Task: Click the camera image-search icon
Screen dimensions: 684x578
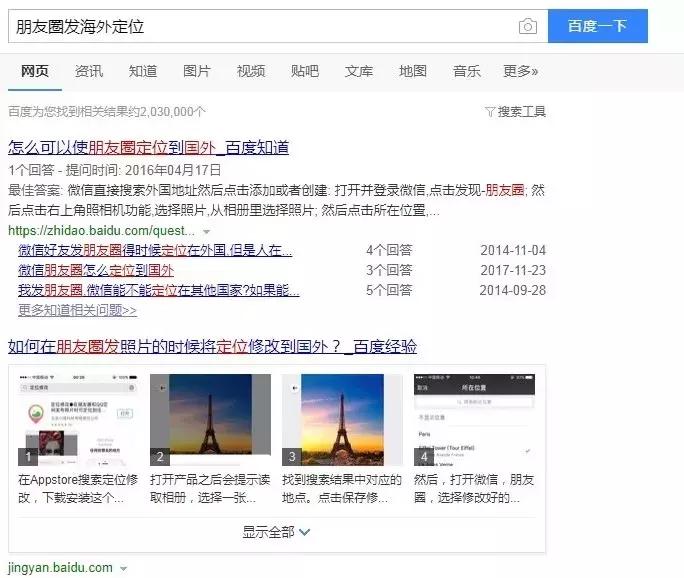Action: point(527,26)
